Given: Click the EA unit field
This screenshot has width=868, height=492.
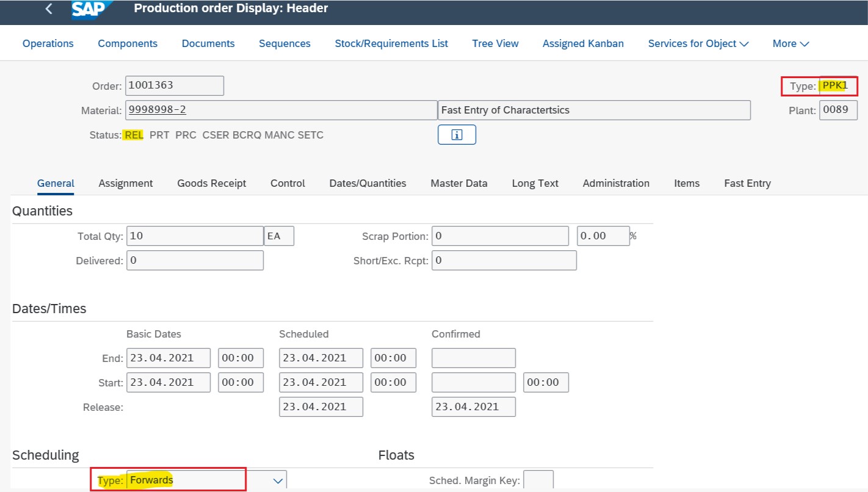Looking at the screenshot, I should tap(279, 236).
